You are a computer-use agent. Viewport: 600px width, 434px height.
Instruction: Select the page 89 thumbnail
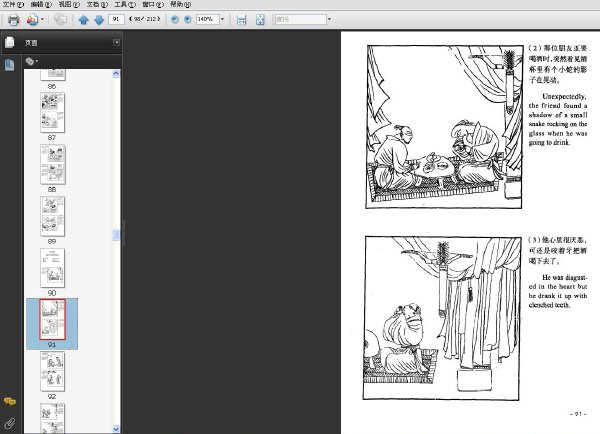(52, 216)
